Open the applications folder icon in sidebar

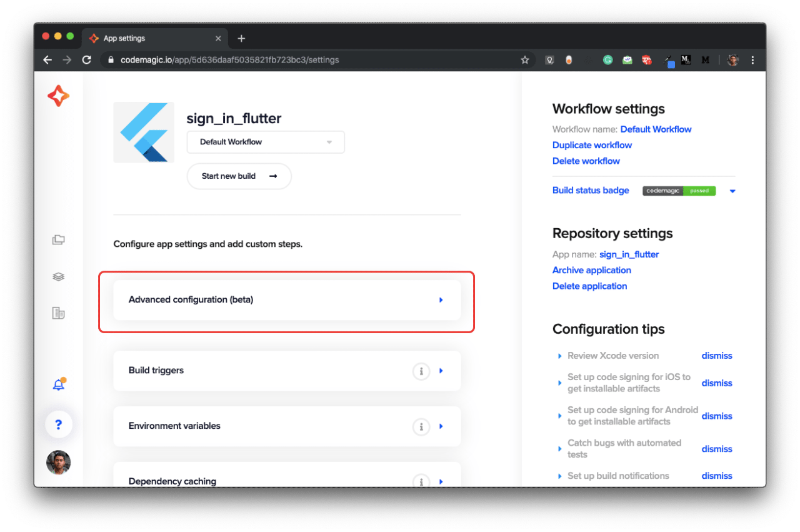pyautogui.click(x=58, y=239)
